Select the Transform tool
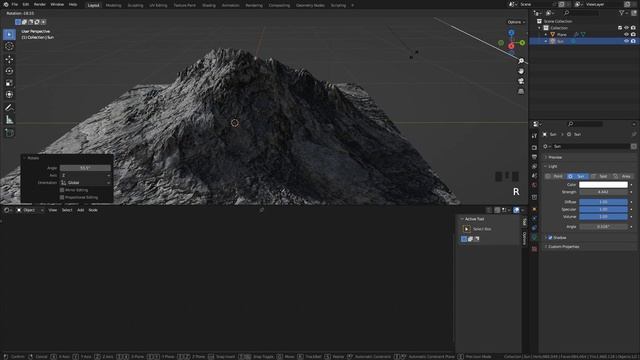Screen dimensions: 640x360 tap(9, 95)
